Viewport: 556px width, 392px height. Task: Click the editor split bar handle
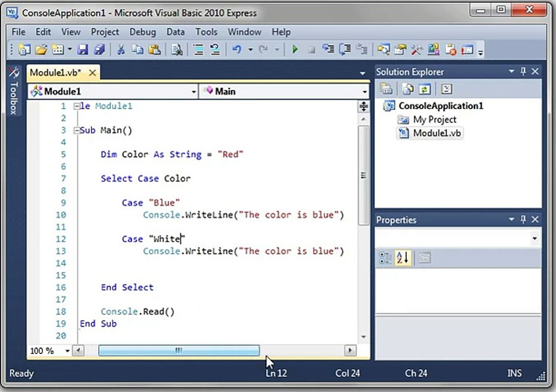pyautogui.click(x=364, y=106)
